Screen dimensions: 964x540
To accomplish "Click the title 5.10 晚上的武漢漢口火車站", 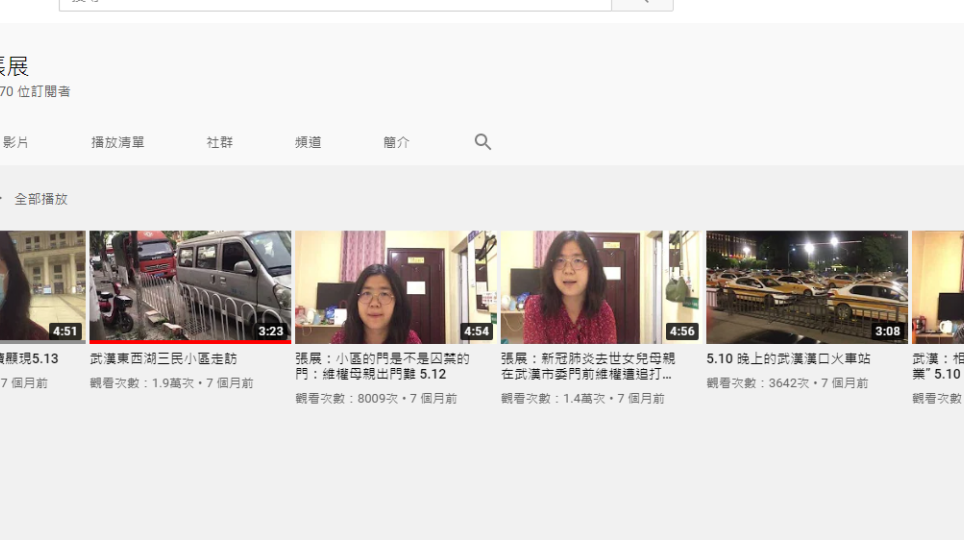I will (788, 359).
